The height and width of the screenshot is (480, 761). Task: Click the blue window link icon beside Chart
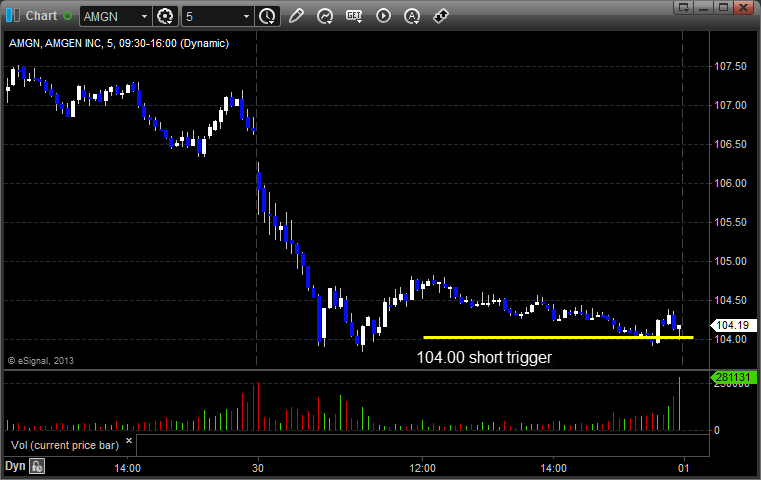(x=13, y=16)
